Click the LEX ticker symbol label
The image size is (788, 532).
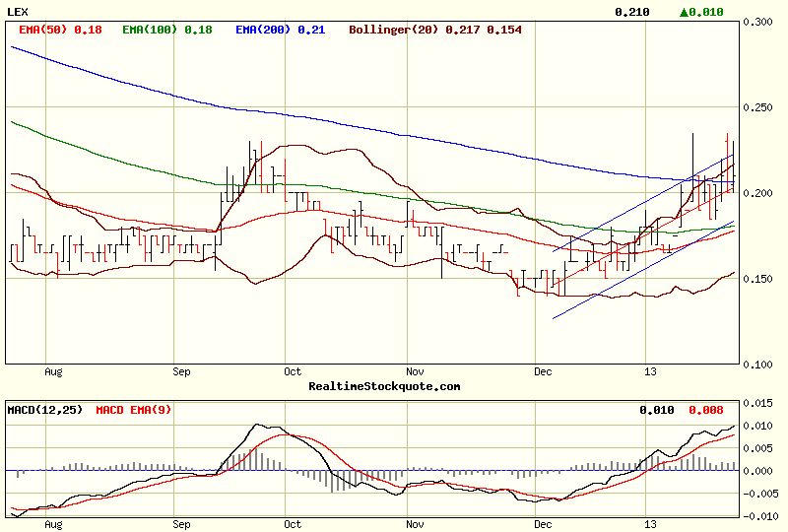coord(18,12)
